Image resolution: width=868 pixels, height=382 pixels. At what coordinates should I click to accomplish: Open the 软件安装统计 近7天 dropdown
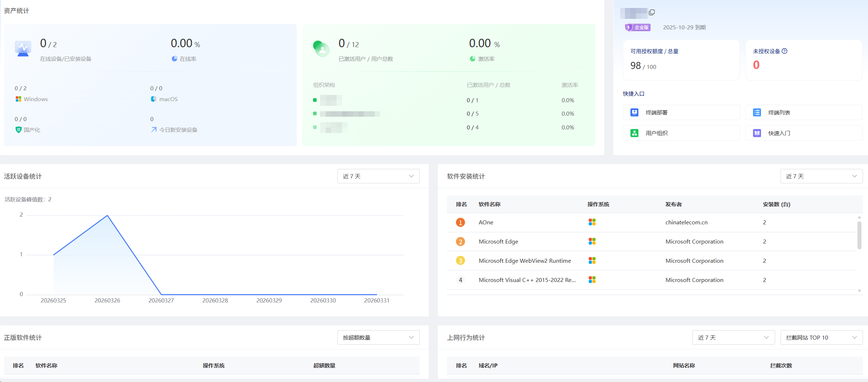click(821, 176)
